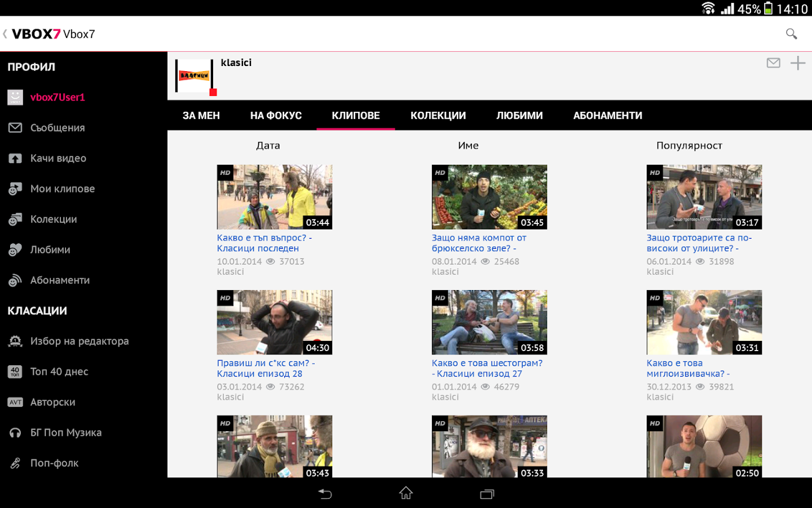Select the Любими sidebar icon
Image resolution: width=812 pixels, height=508 pixels.
coord(15,249)
